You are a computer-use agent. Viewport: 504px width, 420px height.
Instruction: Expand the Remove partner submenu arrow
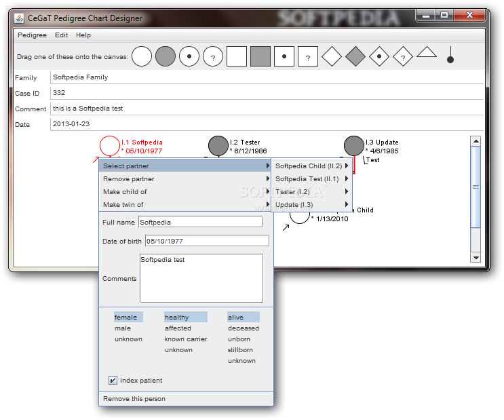[x=267, y=178]
